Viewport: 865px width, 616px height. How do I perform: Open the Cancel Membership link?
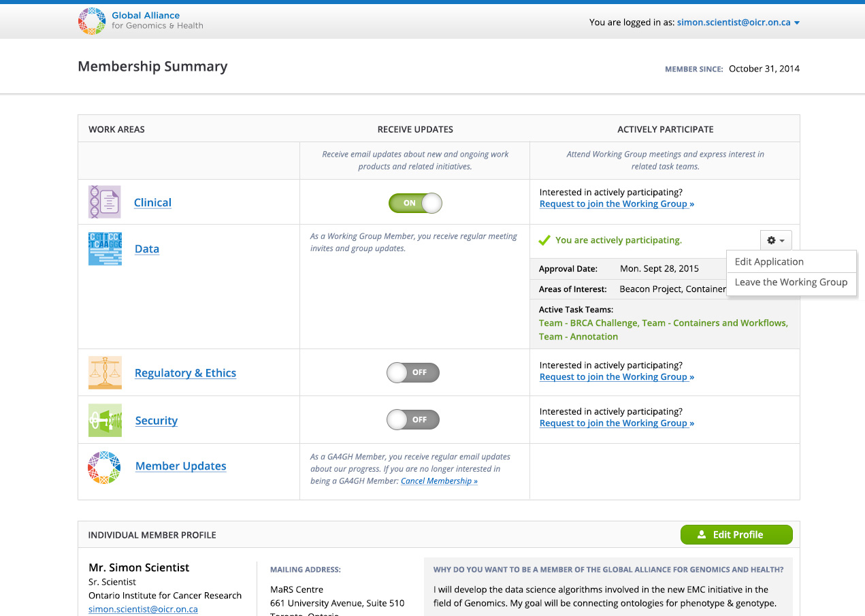tap(439, 481)
